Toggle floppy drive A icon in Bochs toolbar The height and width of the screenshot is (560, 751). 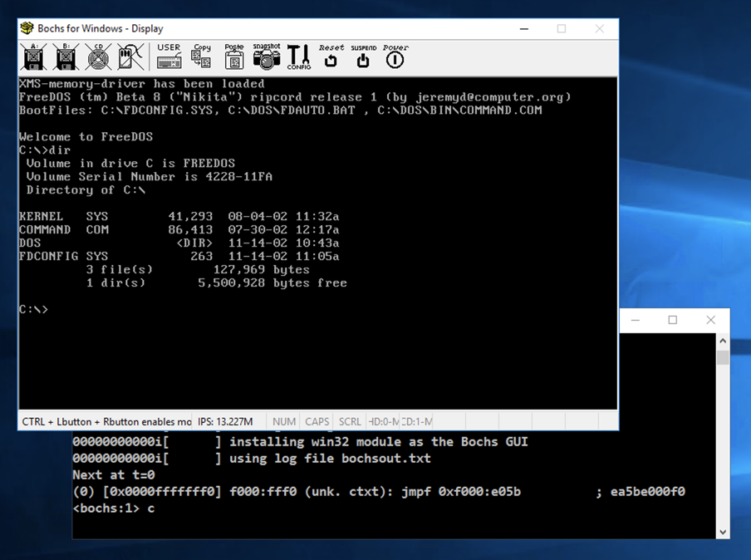33,57
